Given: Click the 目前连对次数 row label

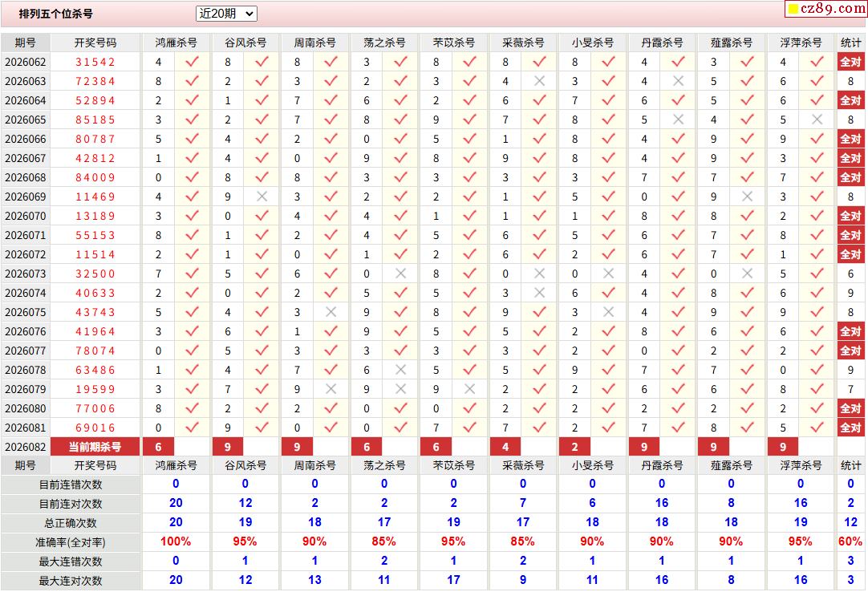Looking at the screenshot, I should (71, 504).
